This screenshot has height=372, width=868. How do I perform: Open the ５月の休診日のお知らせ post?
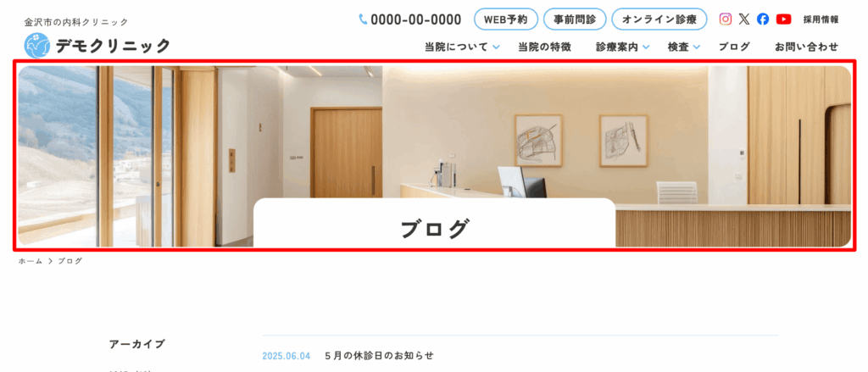click(x=379, y=355)
